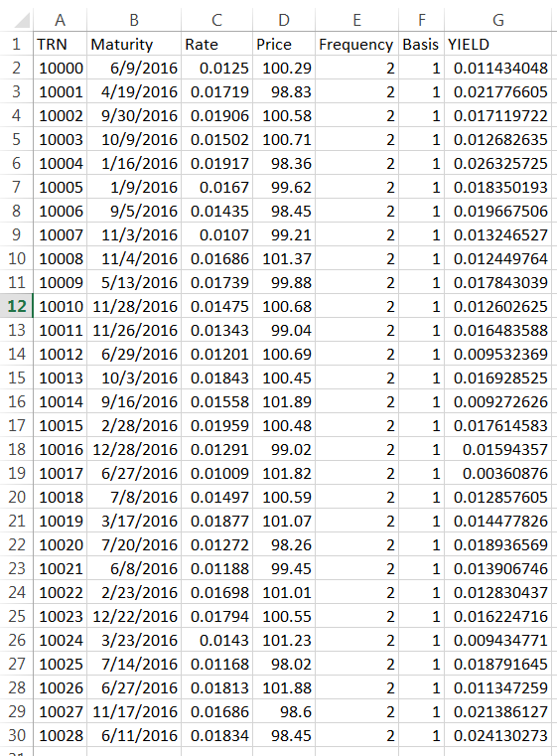Select yield cell 0.009272626

[498, 401]
